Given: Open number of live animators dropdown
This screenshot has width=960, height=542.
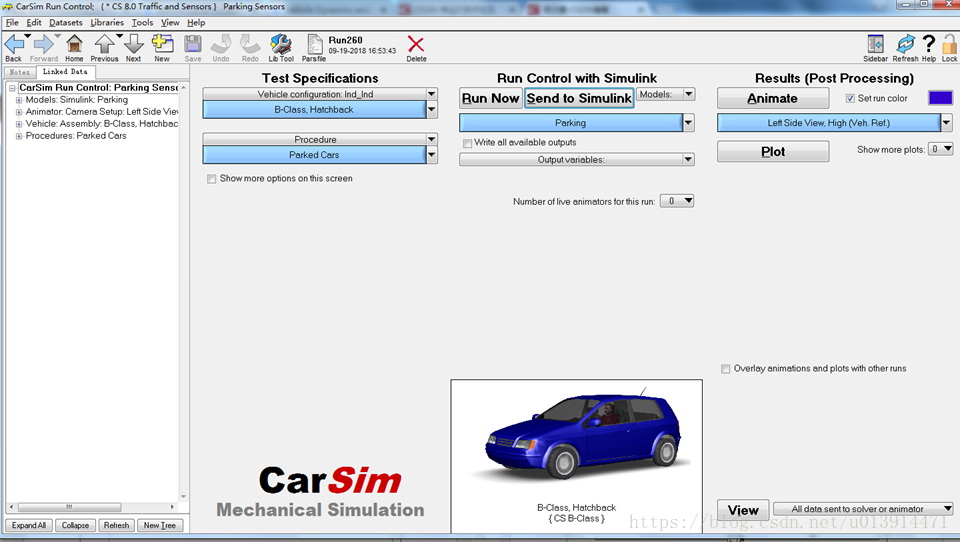Looking at the screenshot, I should pos(677,201).
